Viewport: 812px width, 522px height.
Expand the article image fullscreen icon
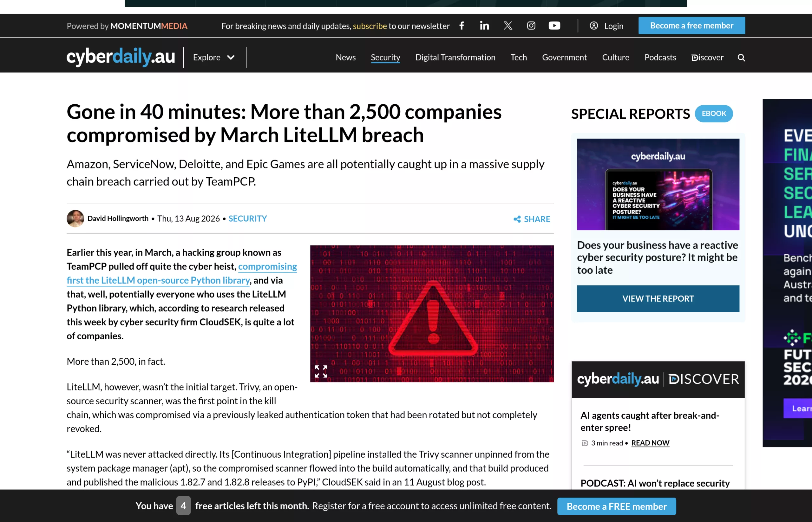pyautogui.click(x=321, y=371)
